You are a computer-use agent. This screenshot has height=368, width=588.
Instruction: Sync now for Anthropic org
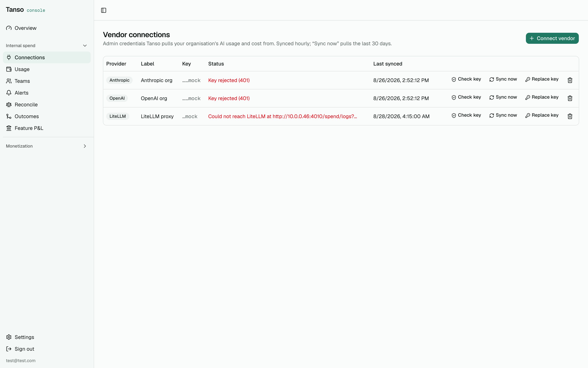503,79
